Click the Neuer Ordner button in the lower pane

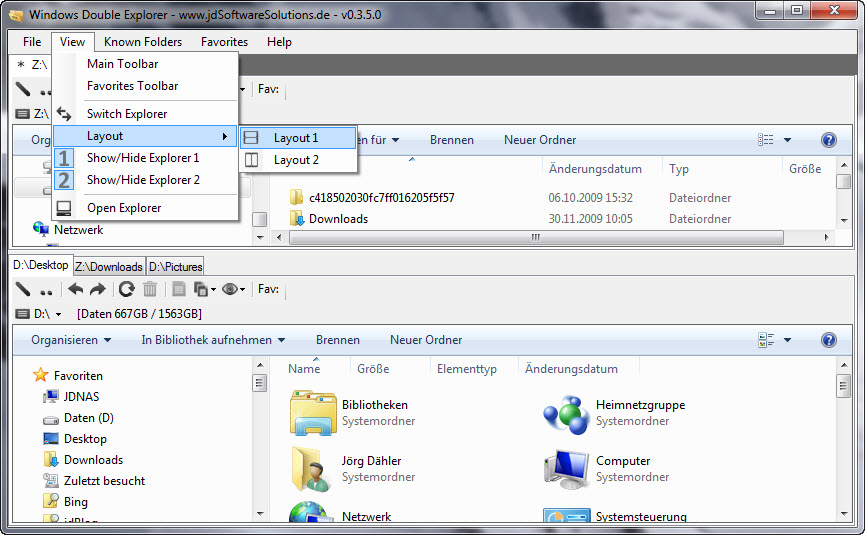click(x=426, y=340)
